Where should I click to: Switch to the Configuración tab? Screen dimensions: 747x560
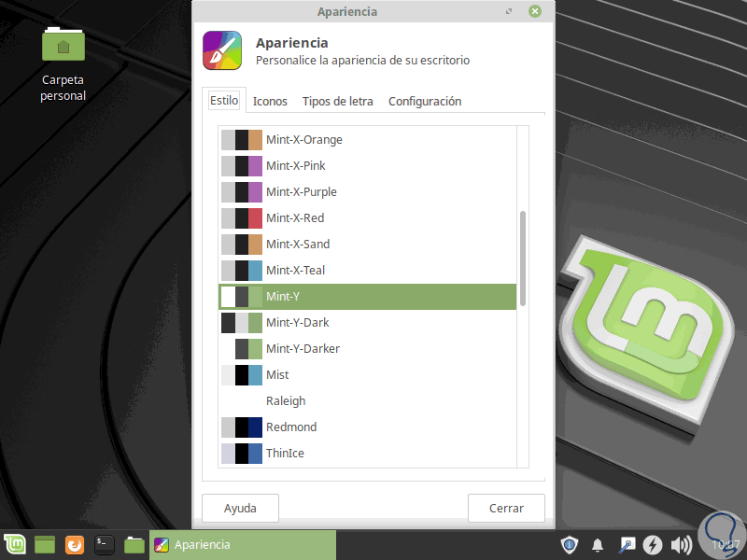pos(425,101)
